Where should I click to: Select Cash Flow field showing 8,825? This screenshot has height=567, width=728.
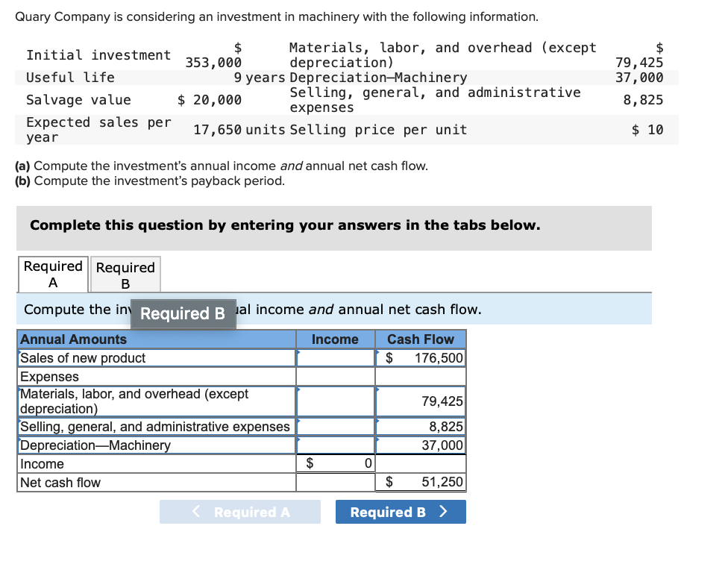[420, 426]
